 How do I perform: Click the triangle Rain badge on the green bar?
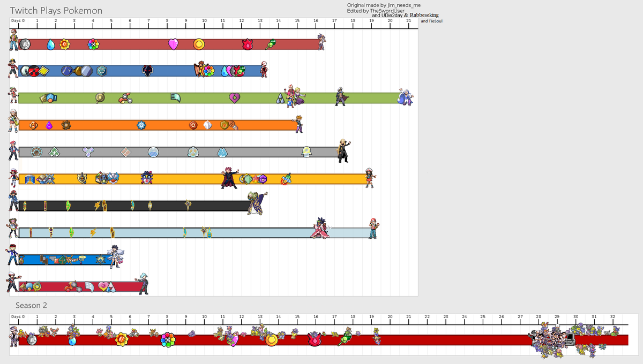281,98
